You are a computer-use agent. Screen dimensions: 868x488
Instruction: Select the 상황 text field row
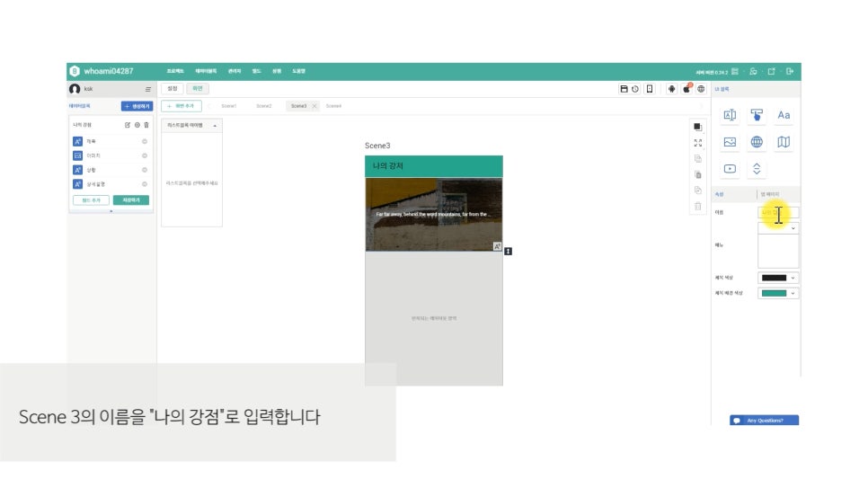[x=111, y=170]
